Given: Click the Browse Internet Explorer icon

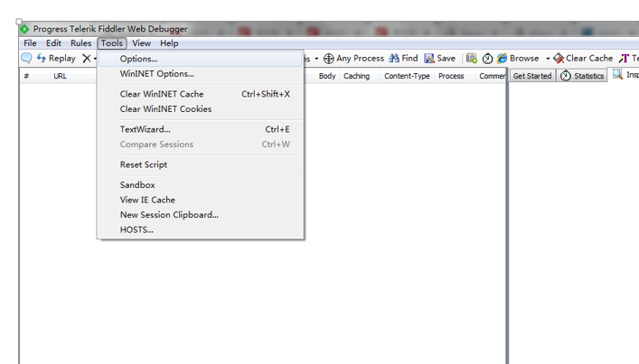Looking at the screenshot, I should [503, 58].
